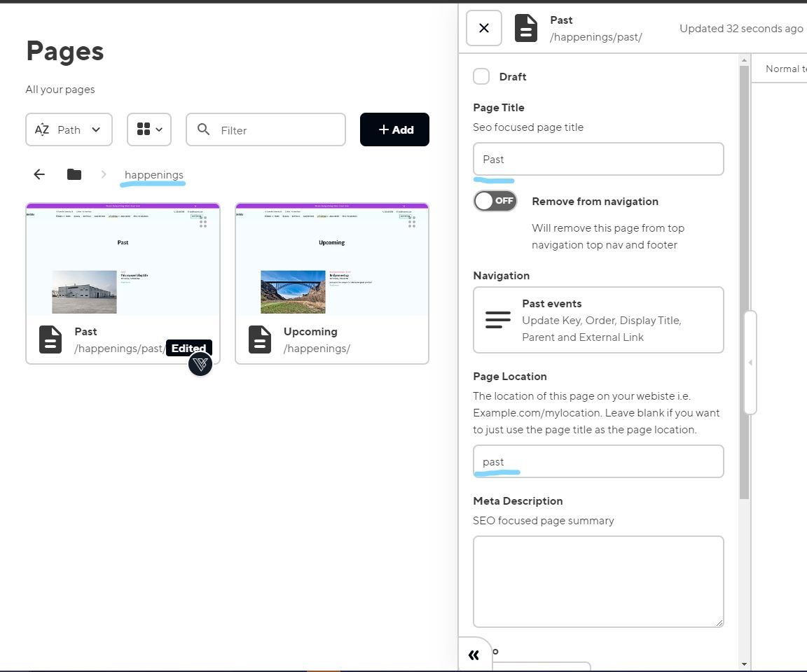Open the grid view layout dropdown
Screen dimensions: 807x672
tap(149, 129)
